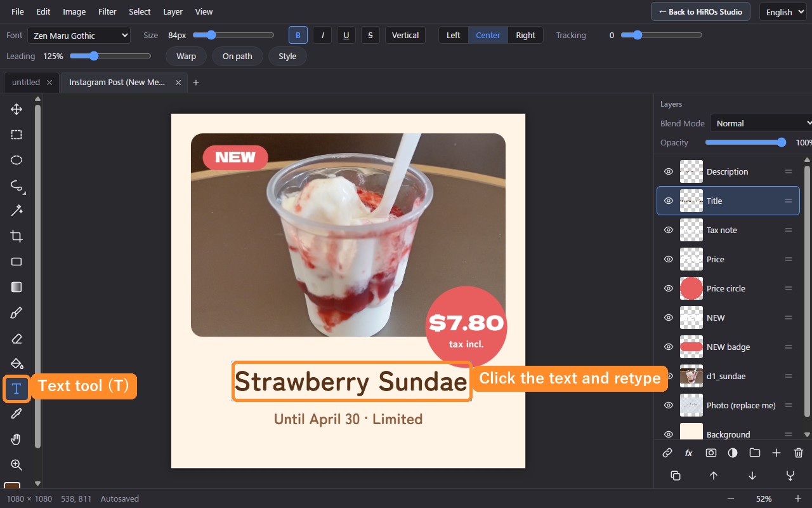The height and width of the screenshot is (508, 812).
Task: Select the d1_sundae layer thumbnail
Action: (691, 376)
